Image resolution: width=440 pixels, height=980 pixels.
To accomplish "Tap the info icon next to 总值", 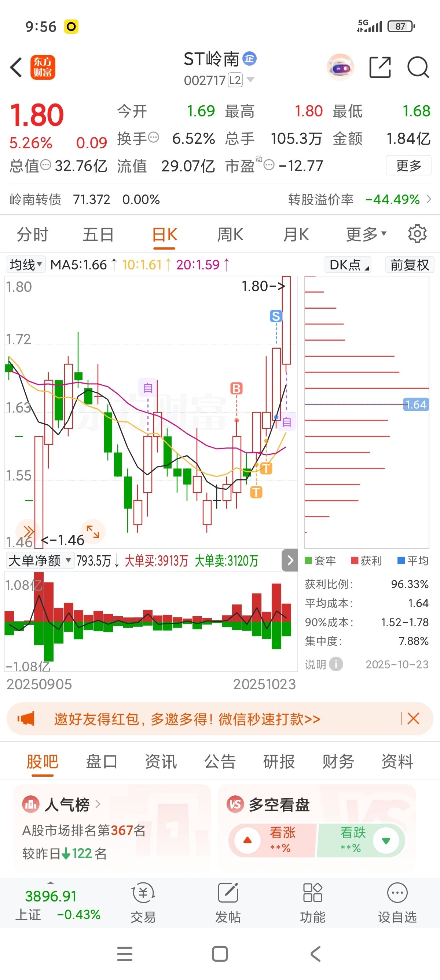I will pyautogui.click(x=45, y=165).
